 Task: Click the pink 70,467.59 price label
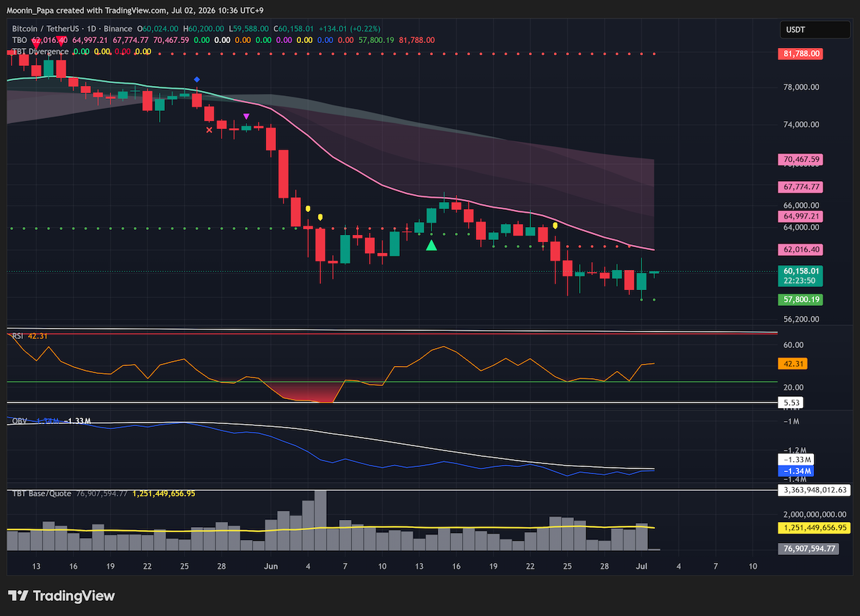[x=801, y=159]
